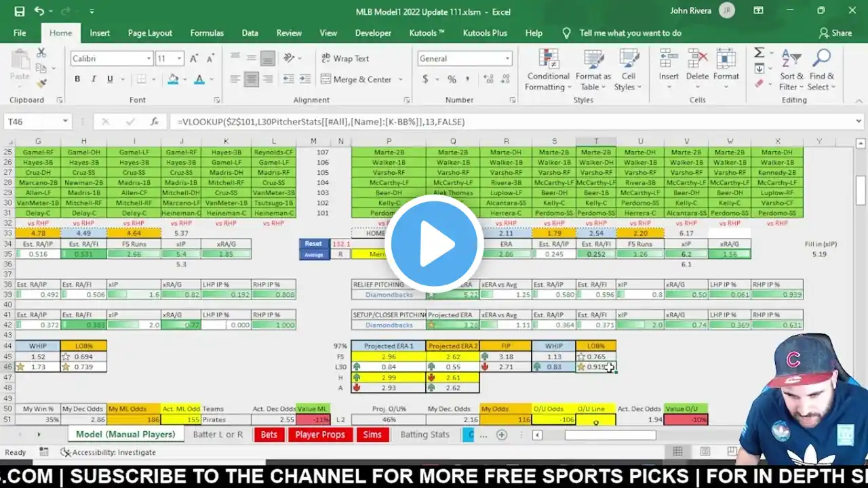868x488 pixels.
Task: Click the blue Reset button on the sheet
Action: 313,244
